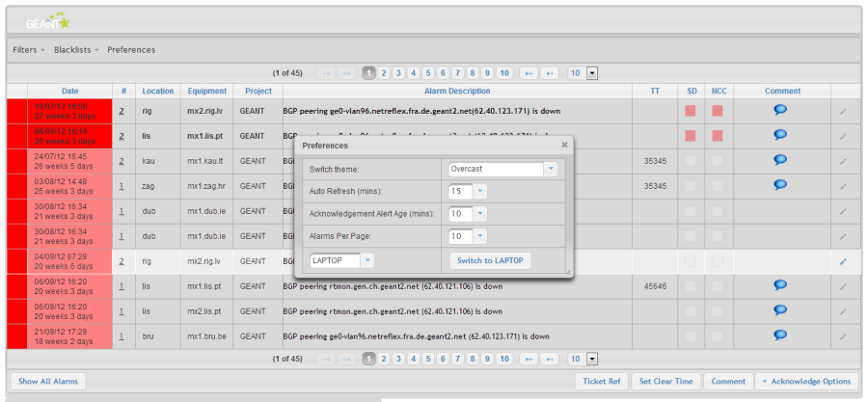Toggle NCC checkbox for 06/09/12 16:19 alarm
Image resolution: width=868 pixels, height=402 pixels.
718,136
